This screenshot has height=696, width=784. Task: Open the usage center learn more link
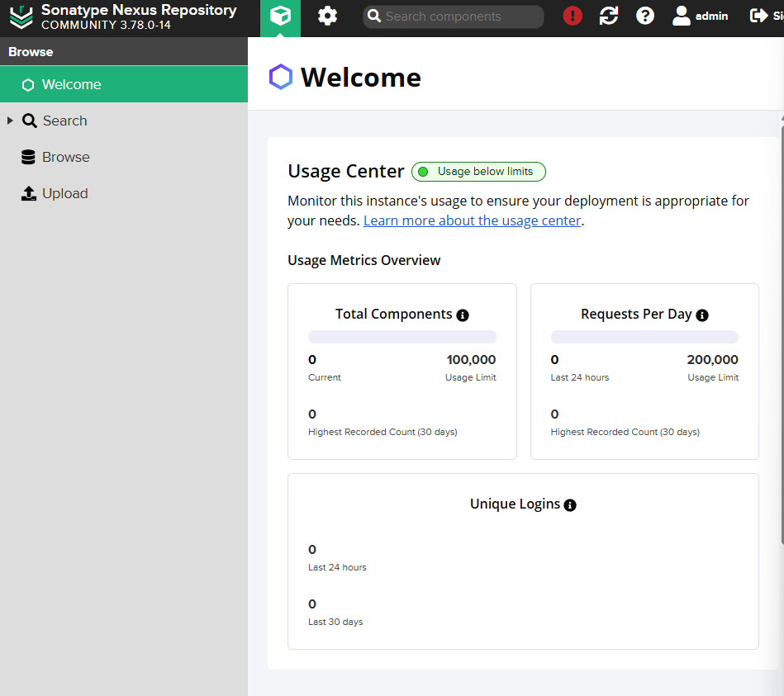tap(472, 220)
